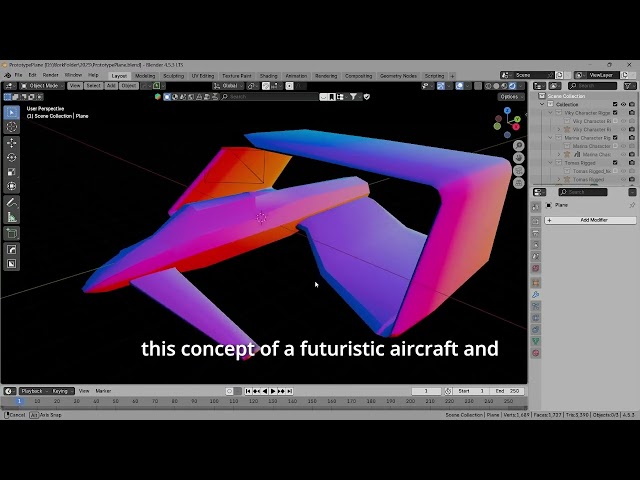Click the shield icon in asset header
Screen dimensions: 640x480
click(367, 97)
